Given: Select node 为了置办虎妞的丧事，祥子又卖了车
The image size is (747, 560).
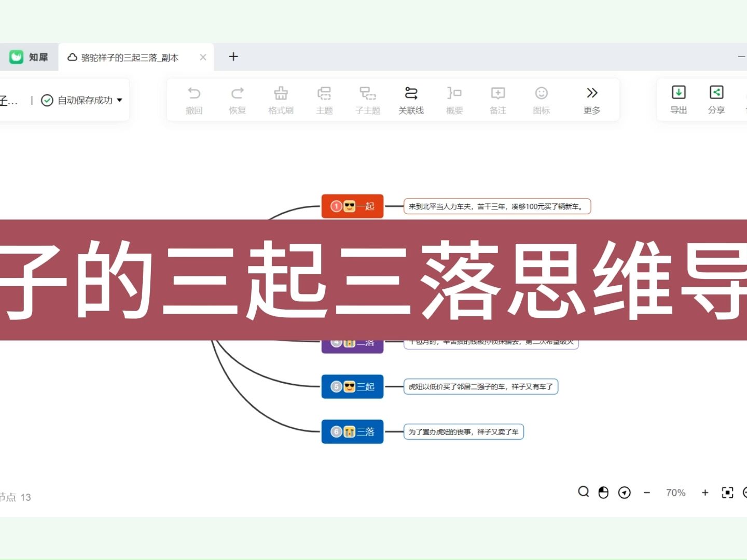Looking at the screenshot, I should point(463,431).
